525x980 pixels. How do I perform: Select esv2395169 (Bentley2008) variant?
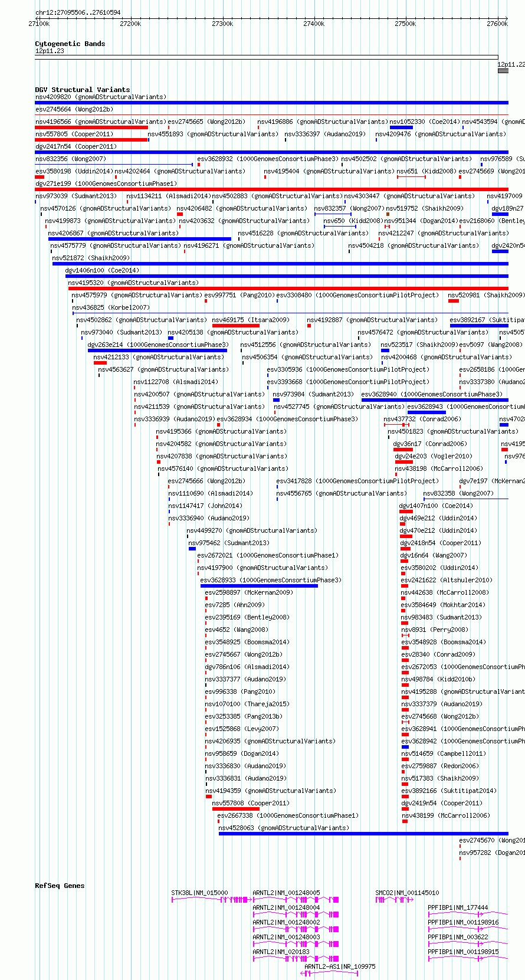point(248,617)
